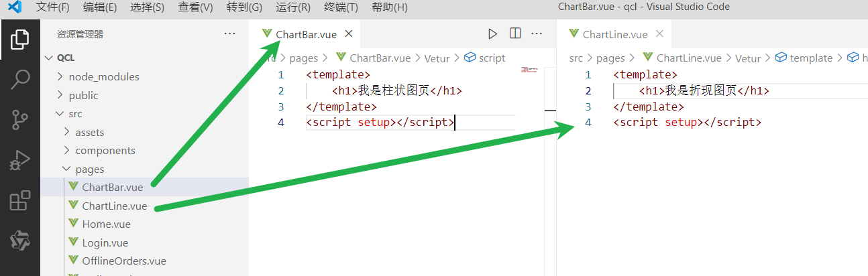Click the 资源管理器 panel title
Viewport: 868px width, 276px height.
coord(80,34)
